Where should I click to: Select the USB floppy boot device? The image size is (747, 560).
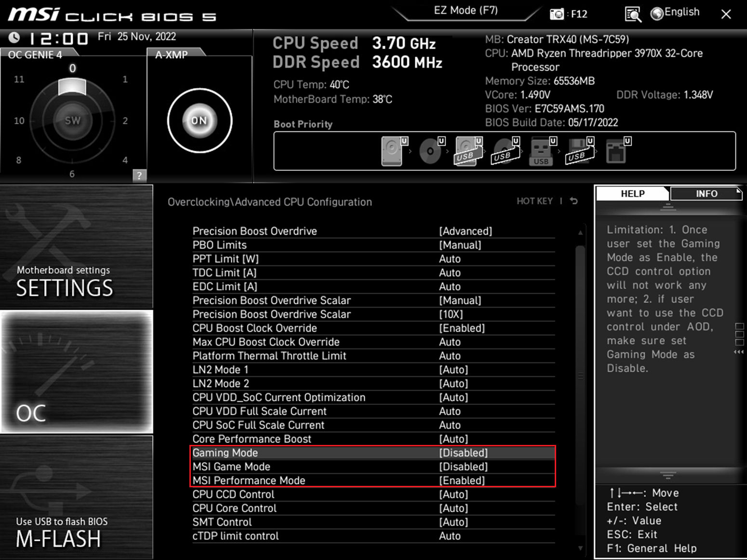579,151
